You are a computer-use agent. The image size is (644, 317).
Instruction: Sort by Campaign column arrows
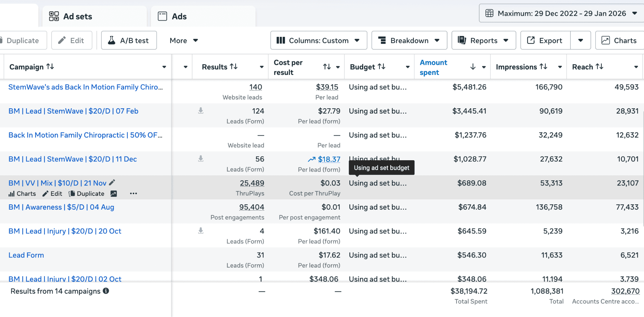pos(50,66)
